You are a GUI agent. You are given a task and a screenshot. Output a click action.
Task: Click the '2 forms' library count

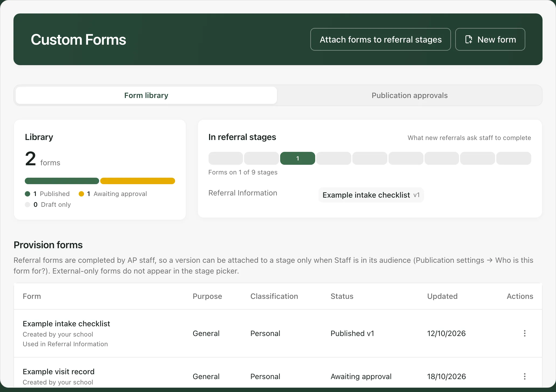[43, 159]
